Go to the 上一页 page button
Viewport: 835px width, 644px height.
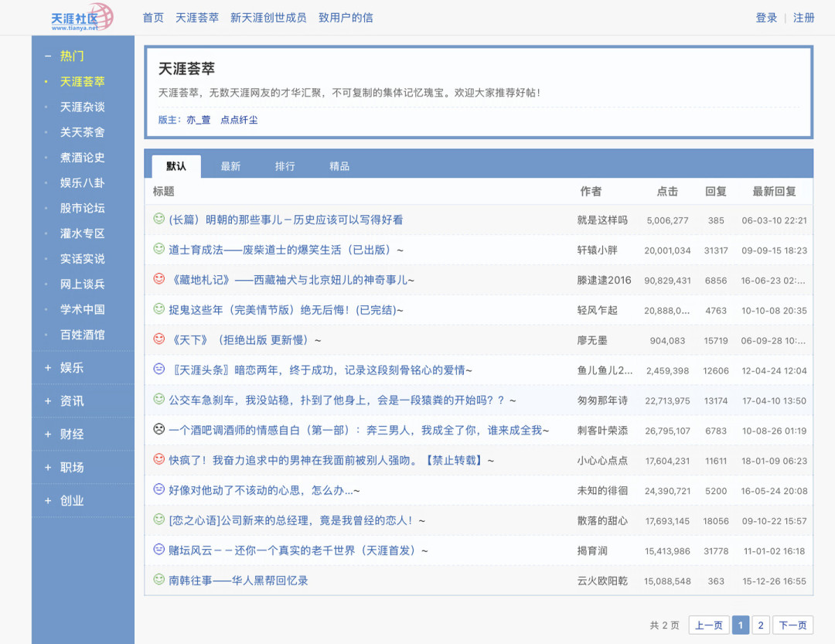point(709,625)
